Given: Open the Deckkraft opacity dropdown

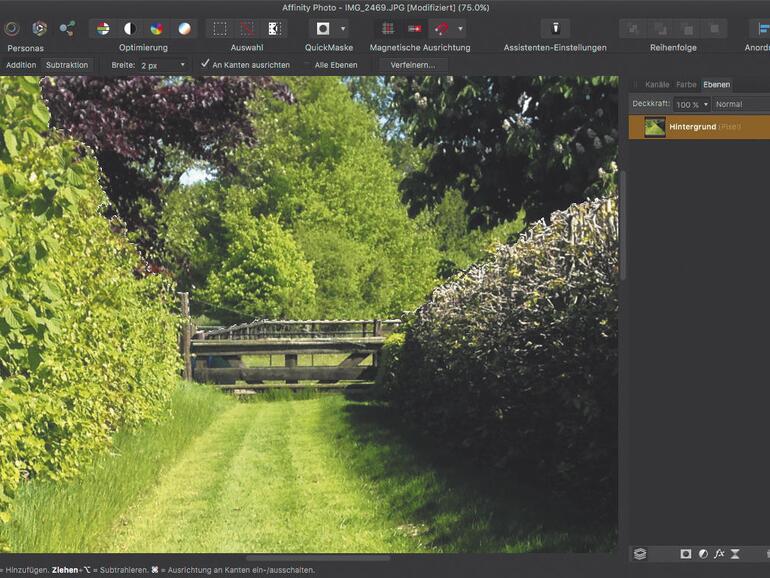Looking at the screenshot, I should tap(691, 104).
